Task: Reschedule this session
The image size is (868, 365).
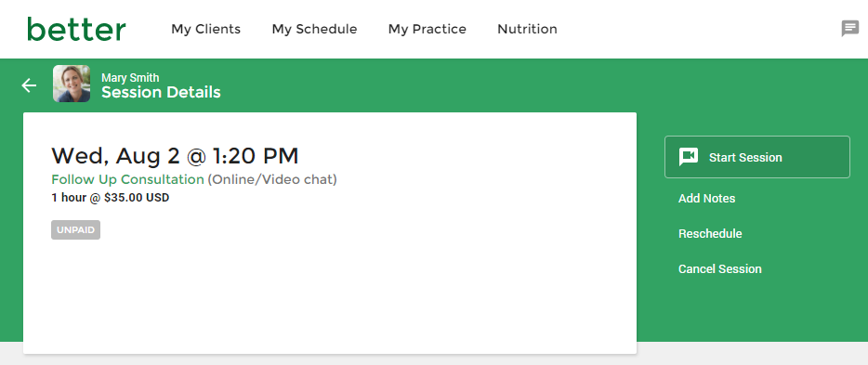Action: [x=710, y=234]
